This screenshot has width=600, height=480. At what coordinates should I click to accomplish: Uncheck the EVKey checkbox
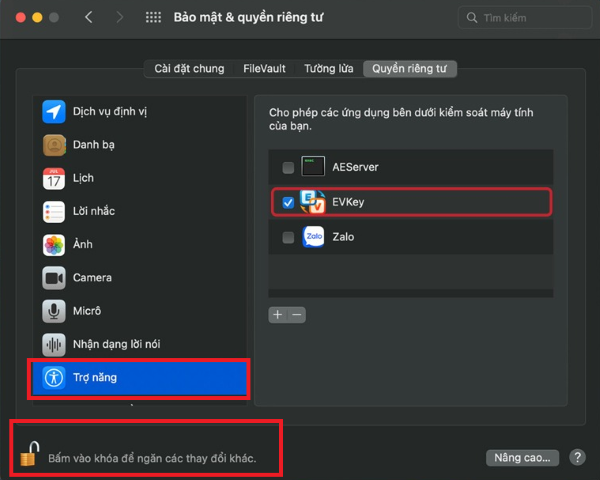(x=288, y=203)
